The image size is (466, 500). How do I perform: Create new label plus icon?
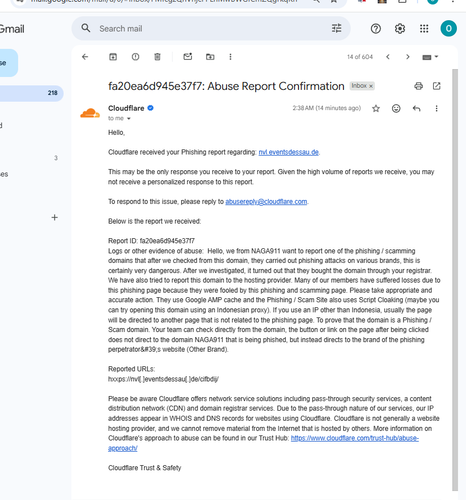(x=55, y=218)
